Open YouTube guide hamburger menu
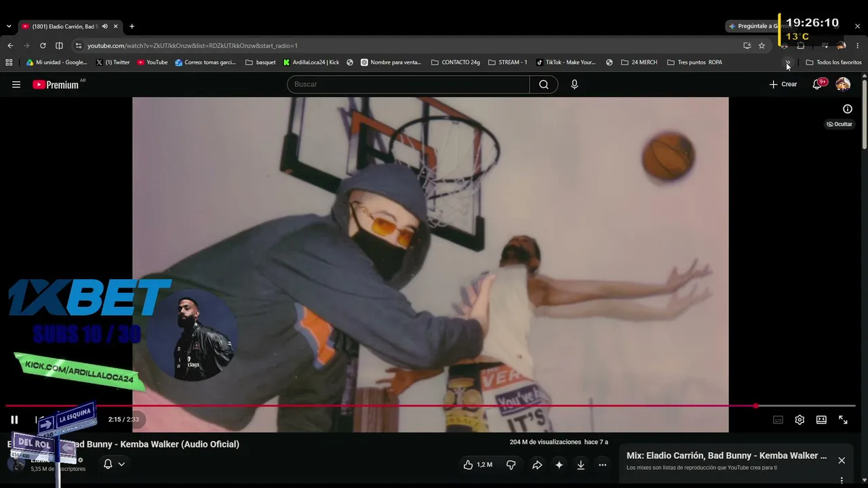 pos(16,84)
